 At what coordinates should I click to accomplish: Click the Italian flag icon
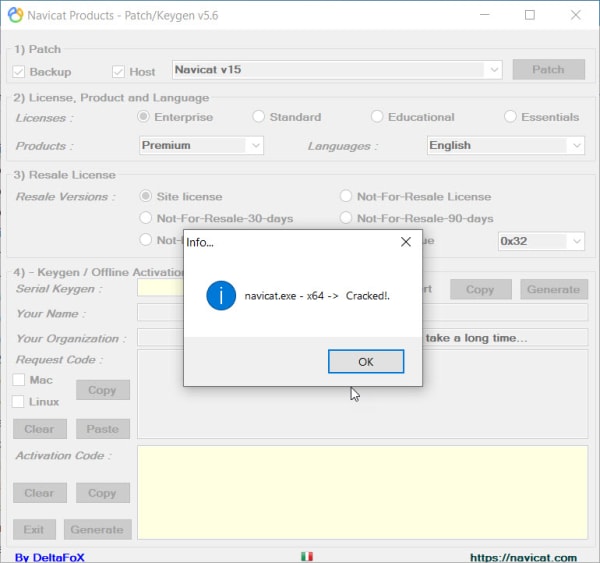tap(307, 556)
